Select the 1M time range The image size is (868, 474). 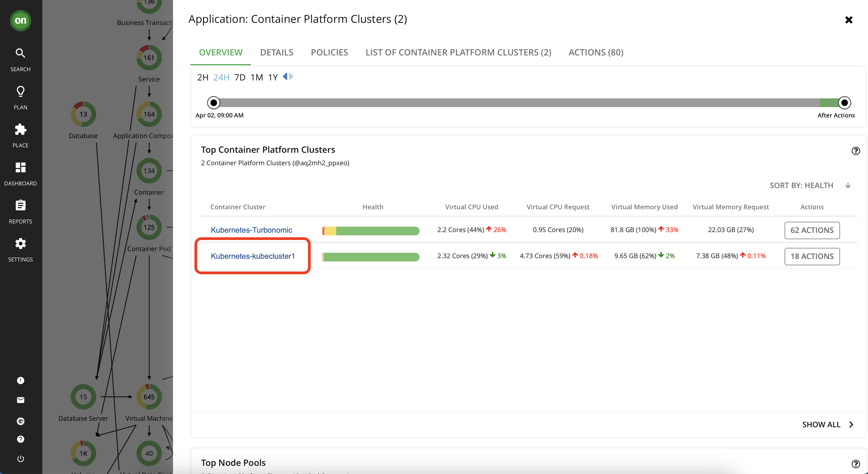coord(257,77)
